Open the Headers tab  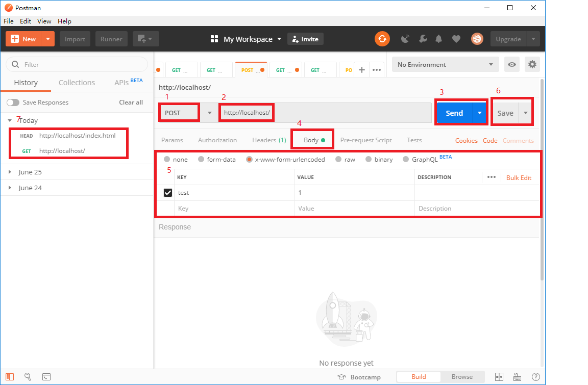coord(269,140)
